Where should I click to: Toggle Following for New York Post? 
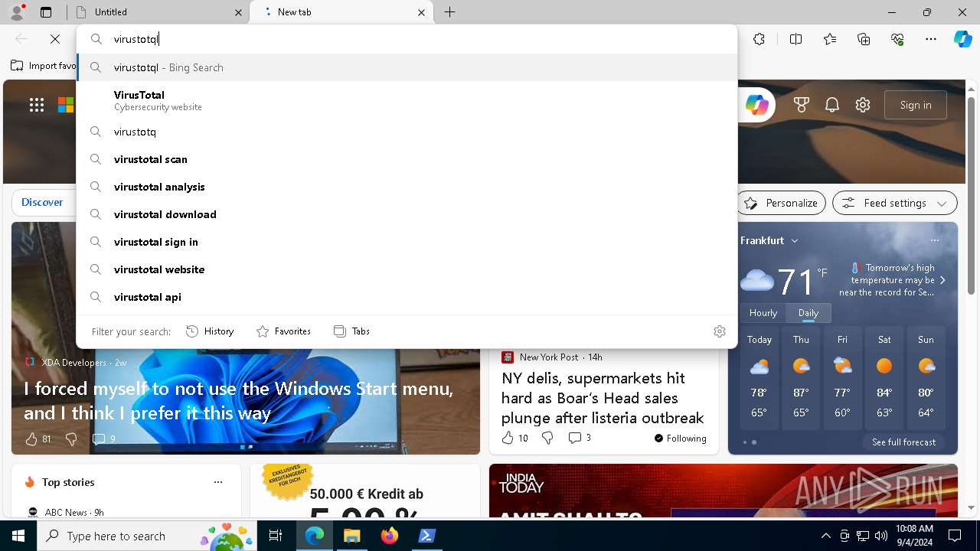[681, 438]
